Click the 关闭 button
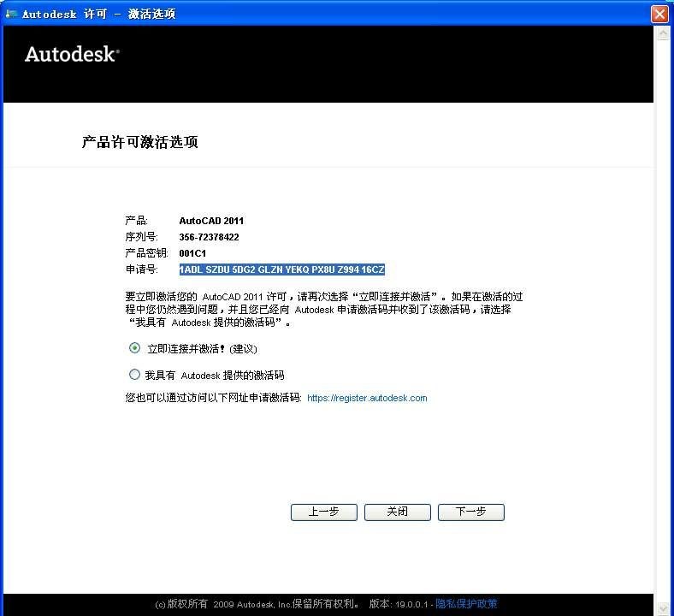 tap(397, 512)
